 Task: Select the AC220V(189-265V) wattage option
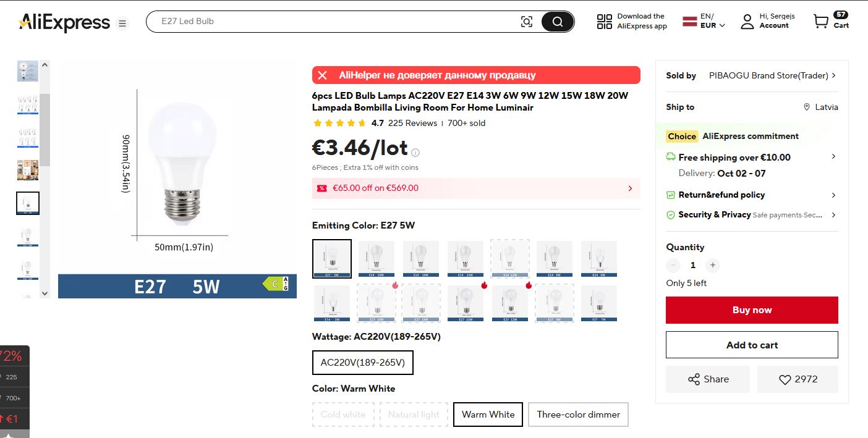[362, 363]
